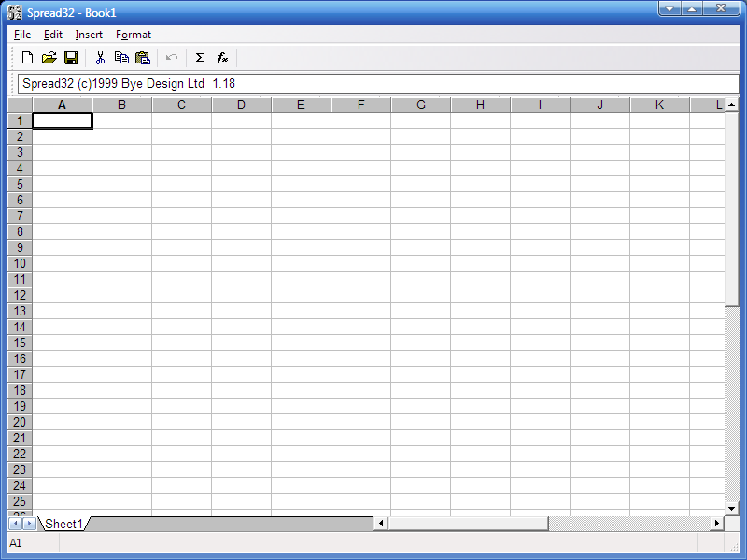The height and width of the screenshot is (560, 747).
Task: Select column F header
Action: (361, 105)
